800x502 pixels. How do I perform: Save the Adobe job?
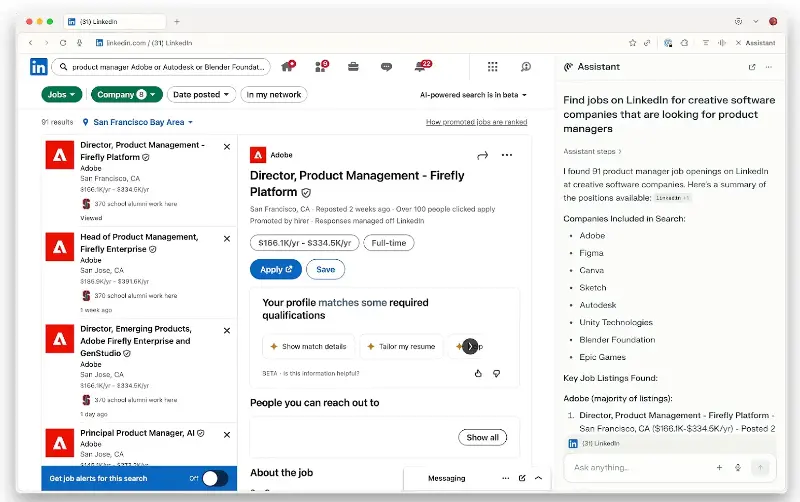pos(326,269)
